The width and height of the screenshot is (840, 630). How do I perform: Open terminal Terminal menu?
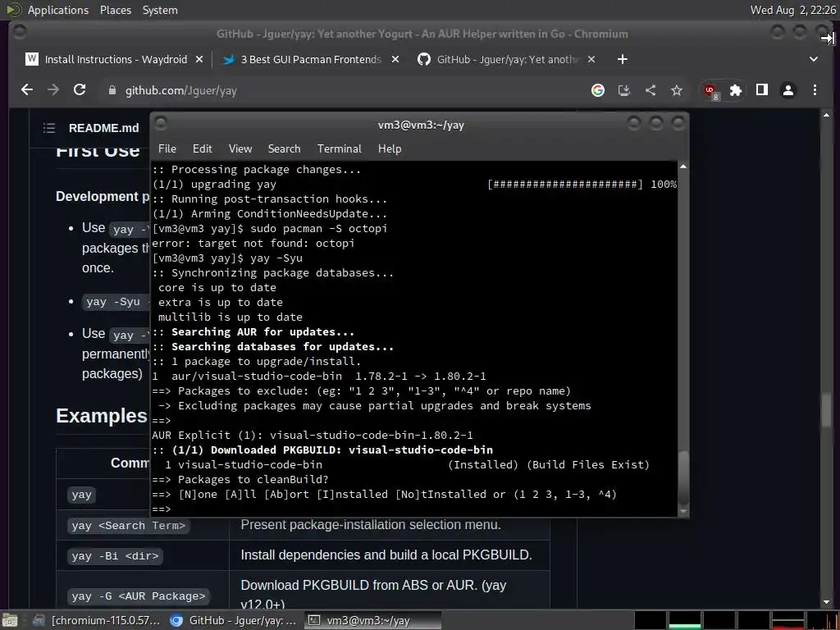coord(339,148)
